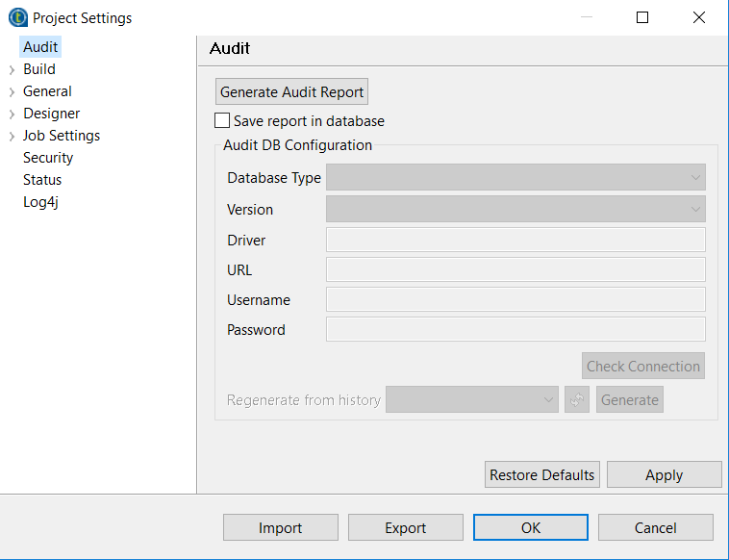Viewport: 729px width, 560px height.
Task: Select Log4j in the settings tree
Action: (41, 202)
